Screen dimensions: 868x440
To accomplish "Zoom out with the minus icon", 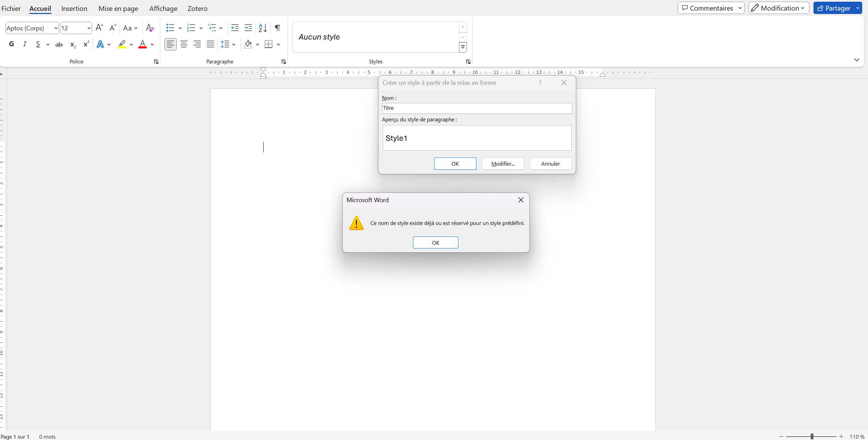I will tap(781, 437).
